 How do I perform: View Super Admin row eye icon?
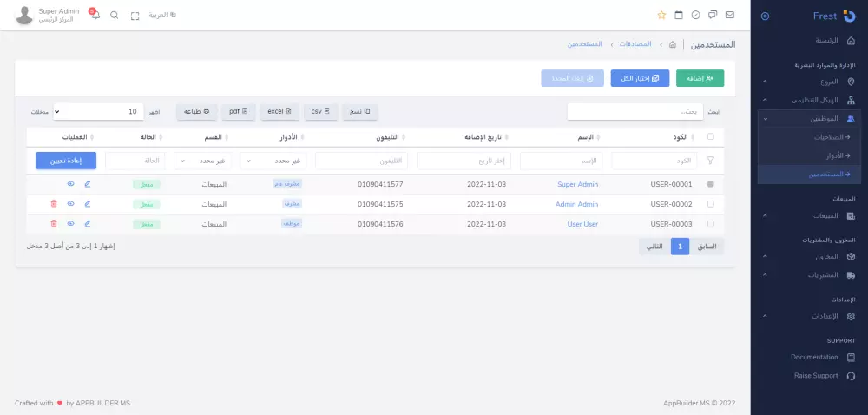coord(71,184)
